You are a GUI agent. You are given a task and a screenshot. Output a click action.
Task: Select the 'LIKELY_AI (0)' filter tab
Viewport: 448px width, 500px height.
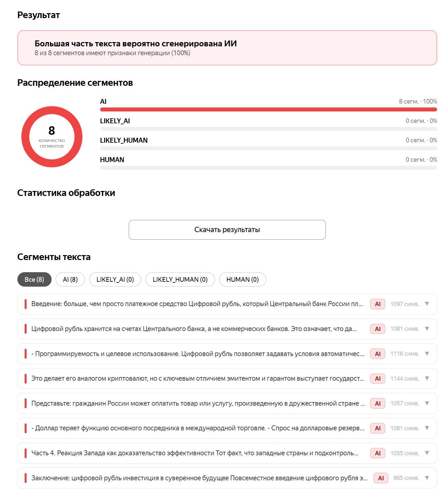tap(115, 279)
